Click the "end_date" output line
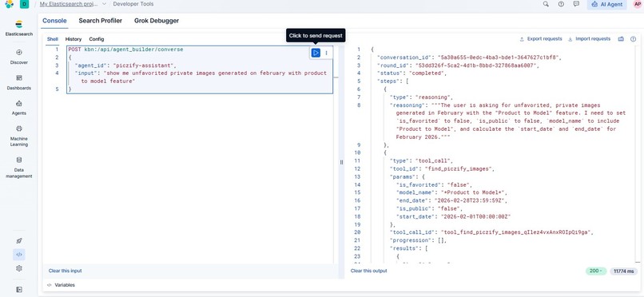The width and height of the screenshot is (644, 297). (x=451, y=201)
